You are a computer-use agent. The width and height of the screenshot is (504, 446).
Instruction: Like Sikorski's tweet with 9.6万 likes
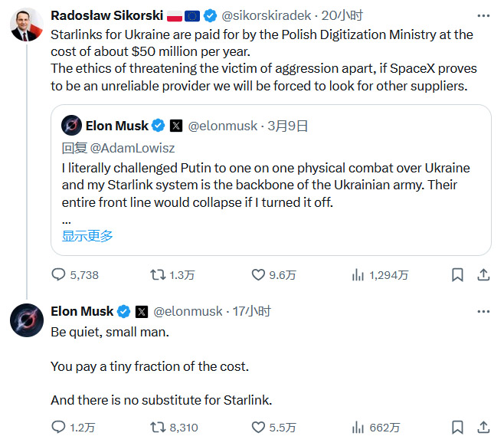click(x=259, y=274)
